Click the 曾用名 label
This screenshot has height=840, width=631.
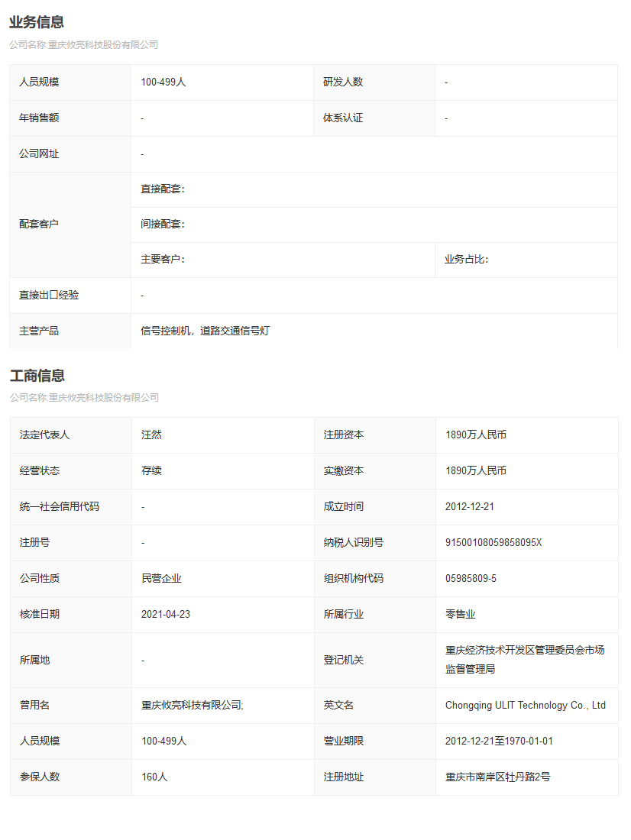(35, 706)
